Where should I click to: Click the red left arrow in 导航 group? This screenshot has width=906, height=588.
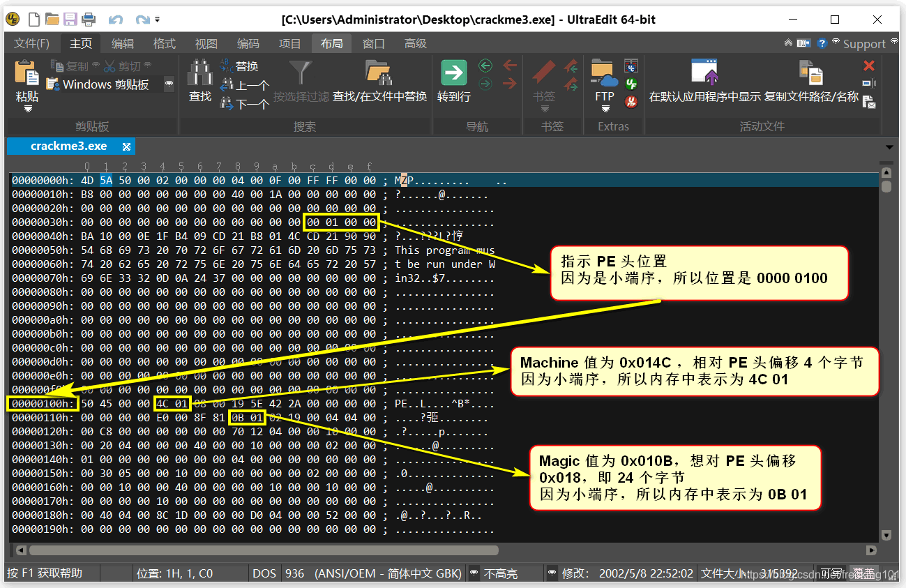click(x=510, y=66)
